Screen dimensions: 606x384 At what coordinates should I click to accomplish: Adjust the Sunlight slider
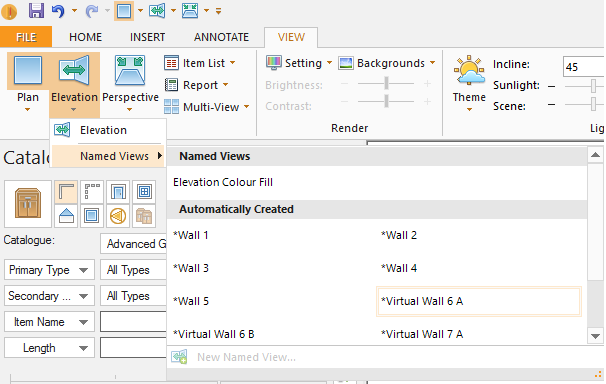(x=594, y=86)
